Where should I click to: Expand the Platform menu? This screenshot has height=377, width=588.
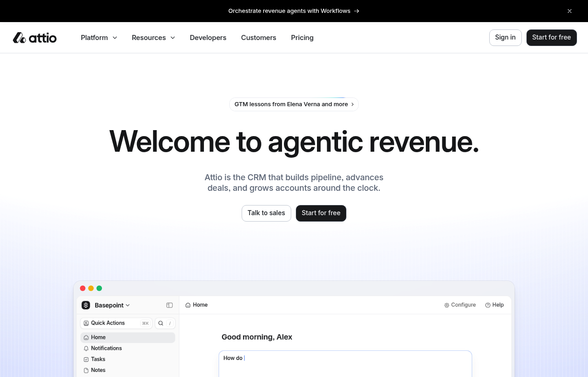coord(99,38)
